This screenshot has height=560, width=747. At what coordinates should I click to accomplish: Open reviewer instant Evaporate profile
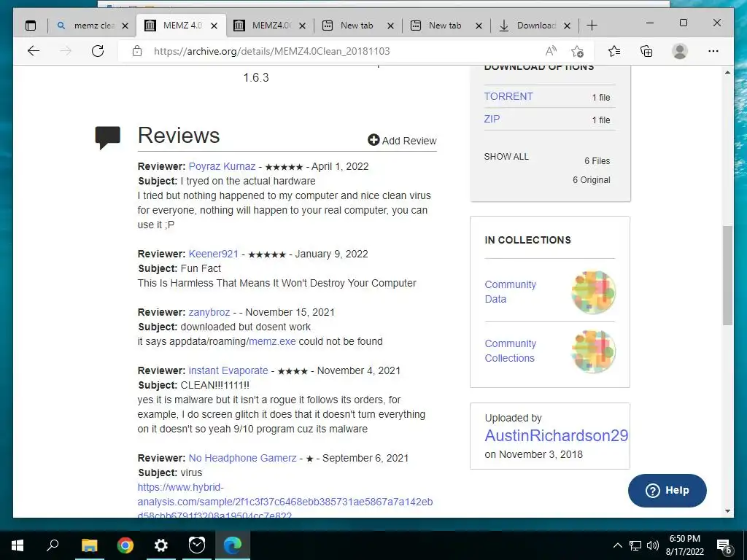tap(228, 370)
